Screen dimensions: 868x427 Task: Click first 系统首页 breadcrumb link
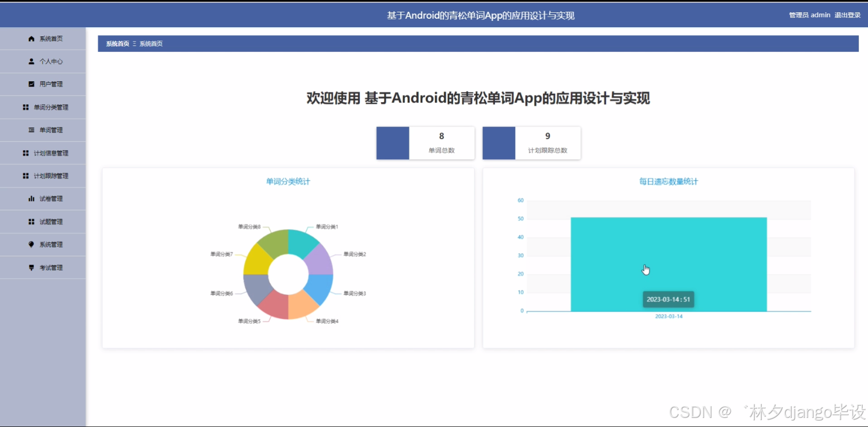pos(117,44)
